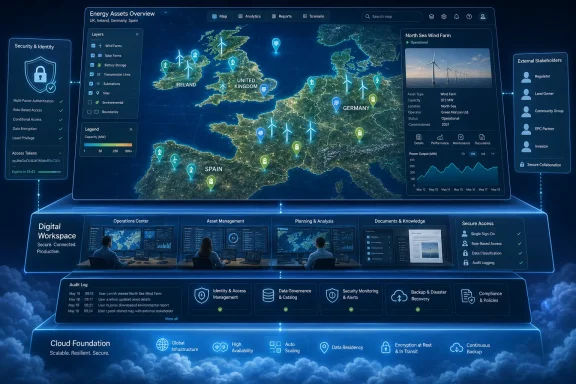Click the View all link in Audit Log
Image resolution: width=576 pixels, height=384 pixels.
coord(171,319)
